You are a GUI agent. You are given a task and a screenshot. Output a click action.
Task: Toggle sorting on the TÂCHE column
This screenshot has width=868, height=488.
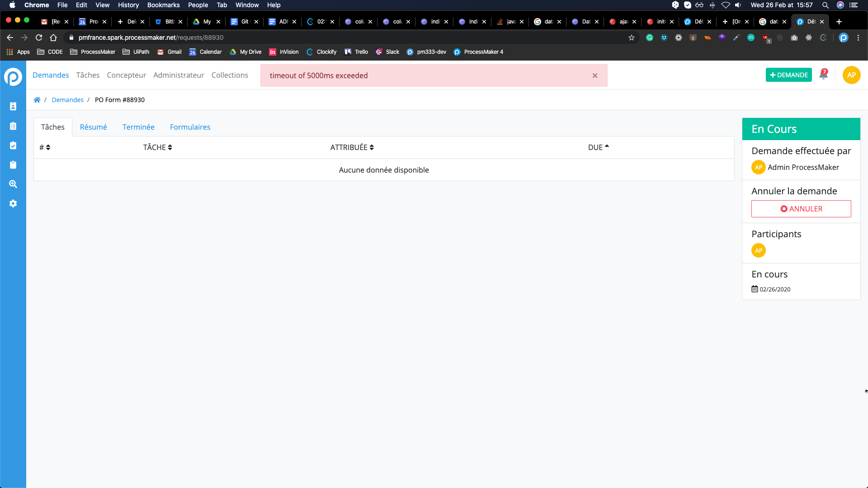[x=157, y=147]
